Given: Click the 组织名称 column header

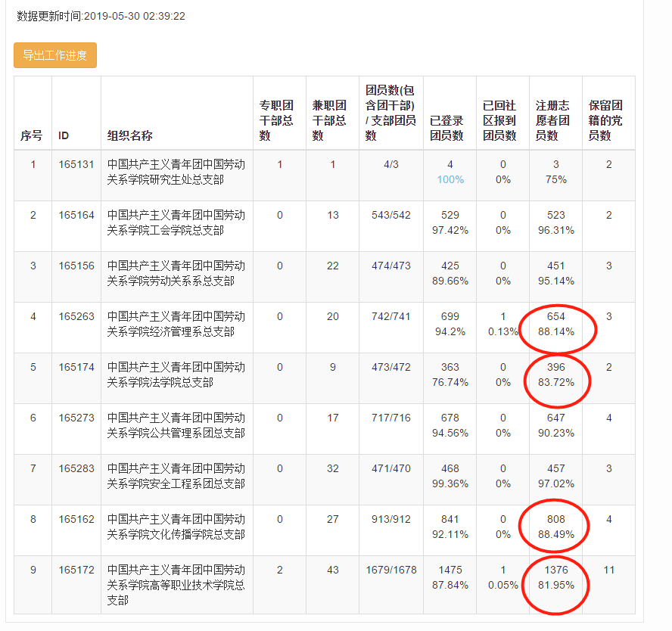Looking at the screenshot, I should point(130,135).
